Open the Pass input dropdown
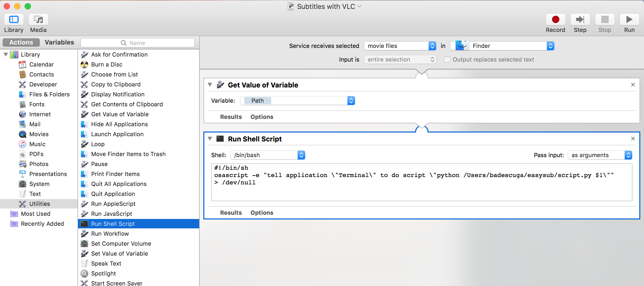Screen dimensions: 644x286 point(599,155)
